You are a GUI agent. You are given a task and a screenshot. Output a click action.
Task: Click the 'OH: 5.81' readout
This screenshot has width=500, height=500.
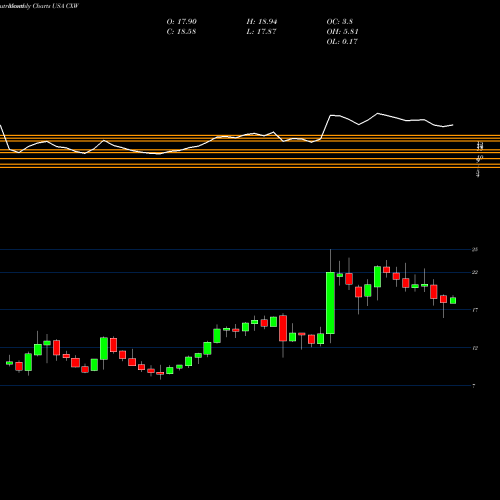tap(342, 32)
